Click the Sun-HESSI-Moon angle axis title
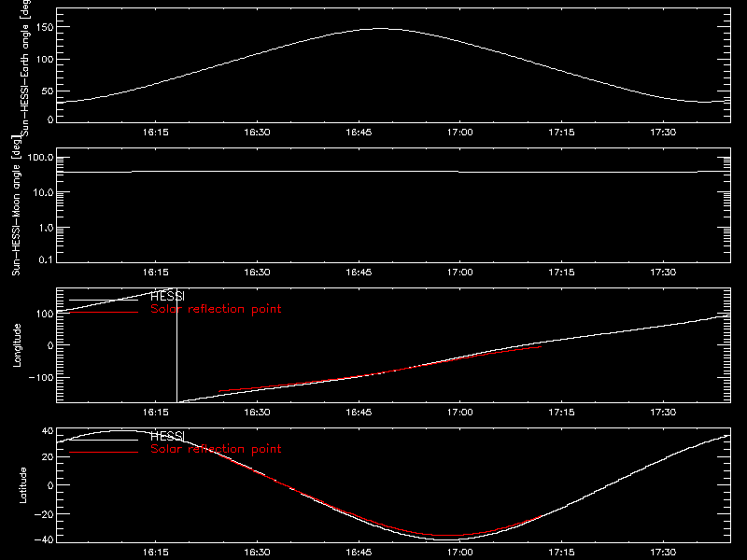The image size is (747, 560). click(16, 205)
